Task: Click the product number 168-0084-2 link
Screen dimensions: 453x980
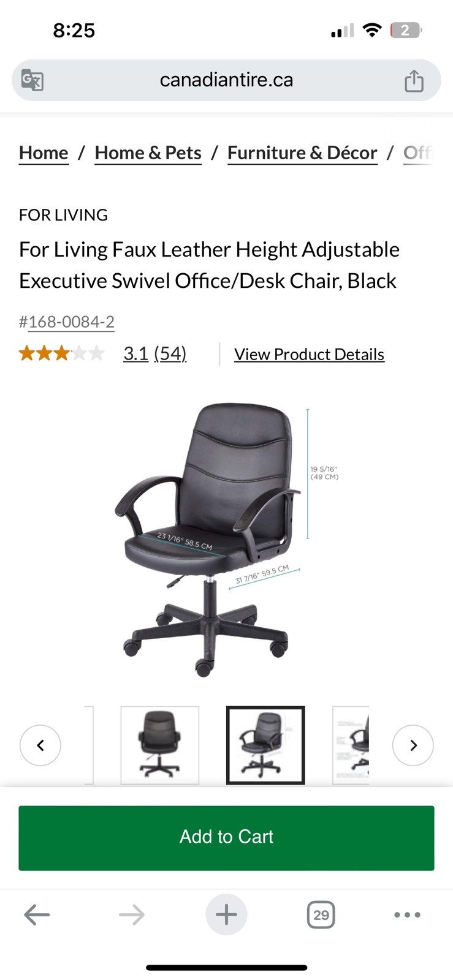Action: pos(71,322)
